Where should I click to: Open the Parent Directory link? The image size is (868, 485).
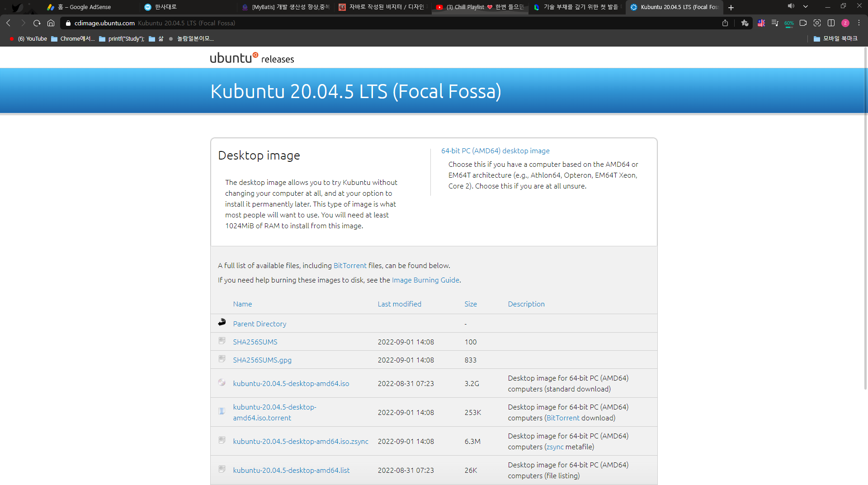[x=259, y=324]
